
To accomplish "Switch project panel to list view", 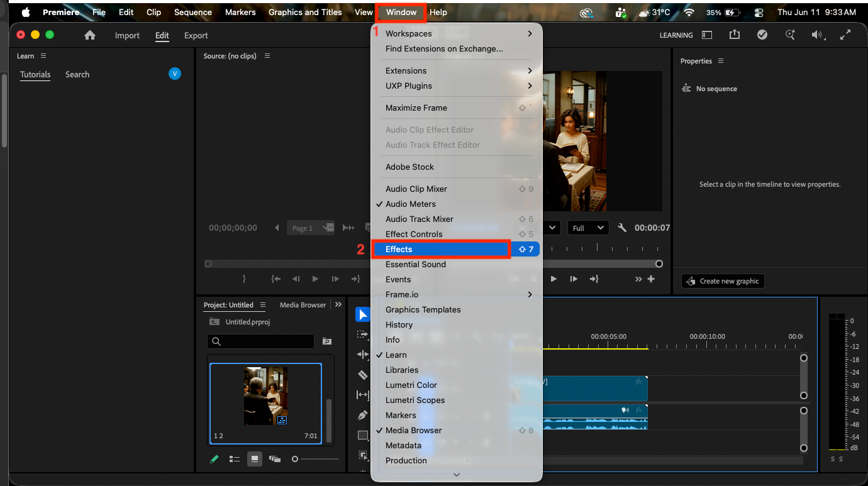I will (235, 459).
